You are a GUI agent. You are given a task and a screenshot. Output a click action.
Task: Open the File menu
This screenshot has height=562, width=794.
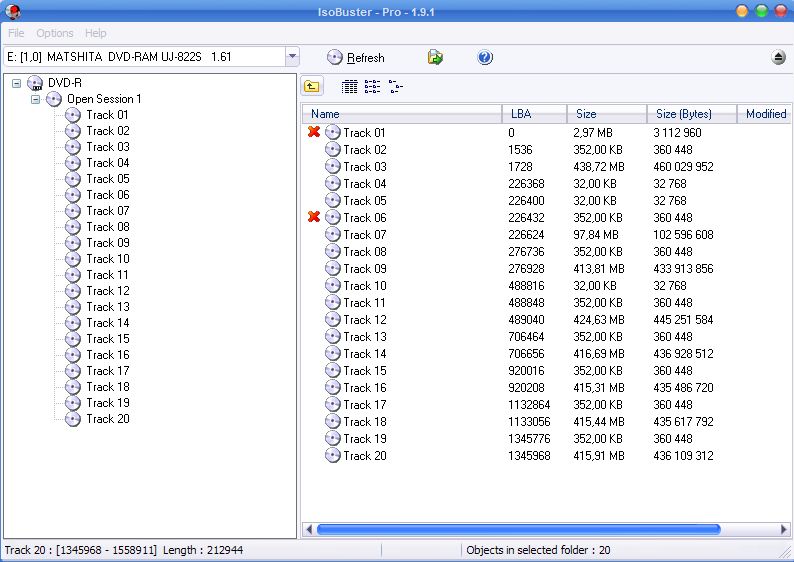16,33
